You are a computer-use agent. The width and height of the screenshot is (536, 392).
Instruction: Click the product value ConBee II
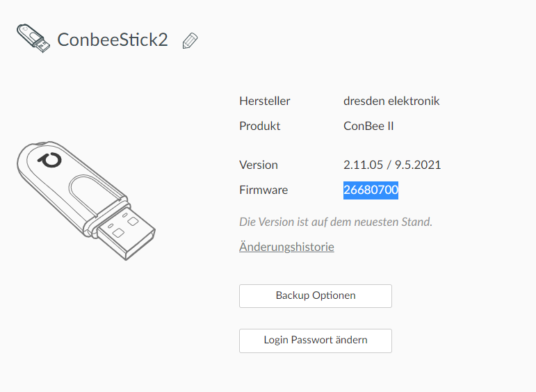point(368,126)
